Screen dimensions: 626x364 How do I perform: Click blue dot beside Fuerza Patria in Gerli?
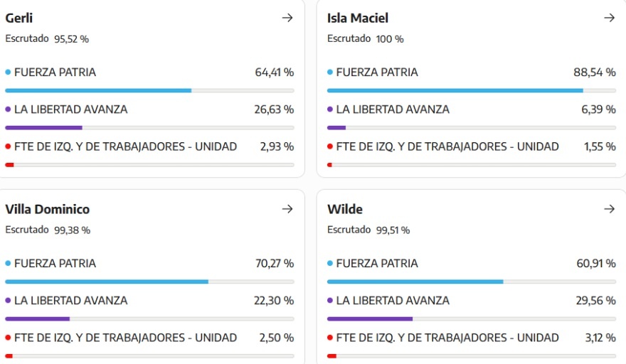tap(8, 73)
